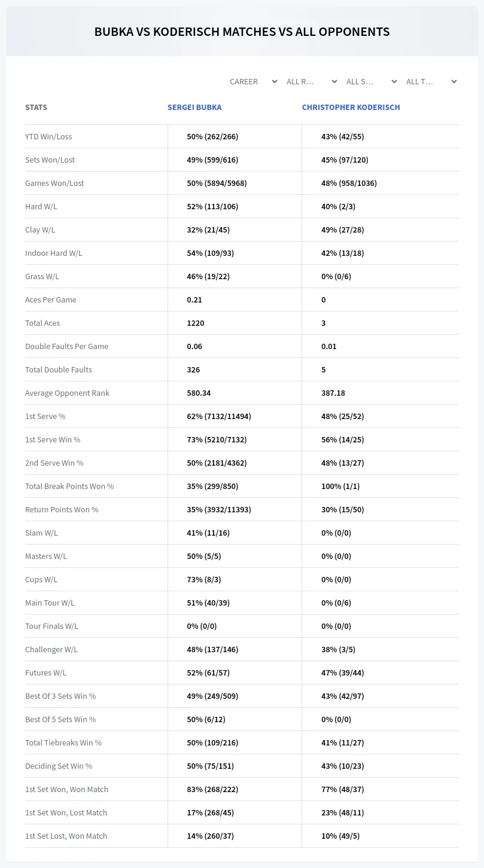Click Bubka's Total Aces value 1220
The width and height of the screenshot is (484, 868).
pos(196,323)
